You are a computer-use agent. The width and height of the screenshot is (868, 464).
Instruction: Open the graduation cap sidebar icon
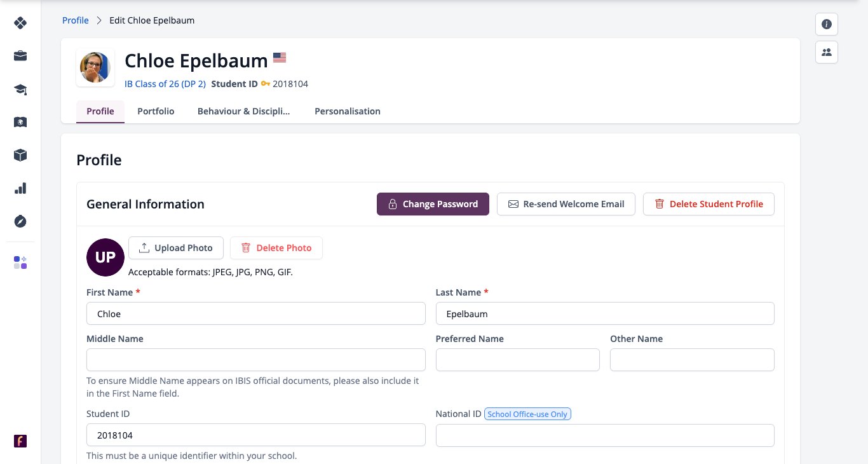pos(20,89)
